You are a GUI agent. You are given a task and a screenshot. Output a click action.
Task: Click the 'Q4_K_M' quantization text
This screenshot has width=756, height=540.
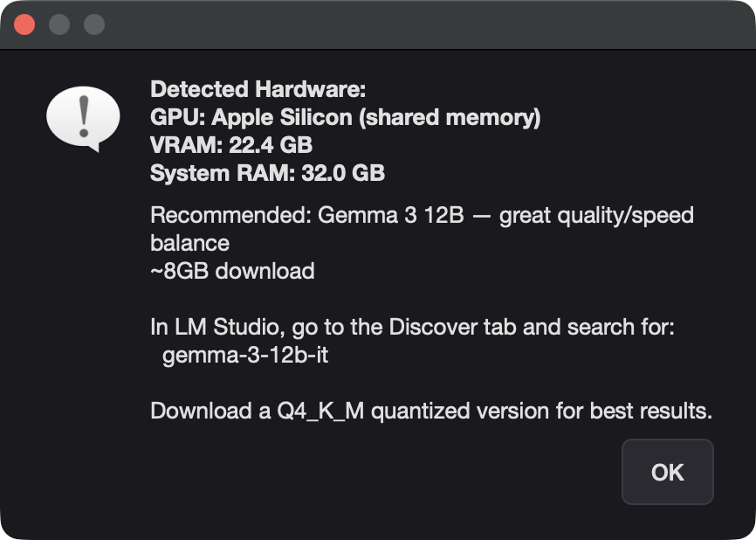(320, 412)
